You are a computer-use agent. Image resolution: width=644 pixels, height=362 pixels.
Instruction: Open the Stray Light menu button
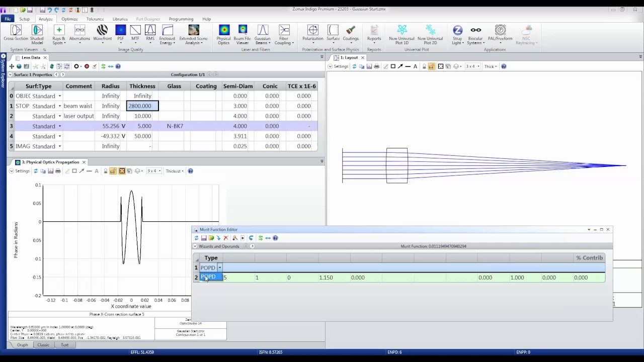coord(457,35)
